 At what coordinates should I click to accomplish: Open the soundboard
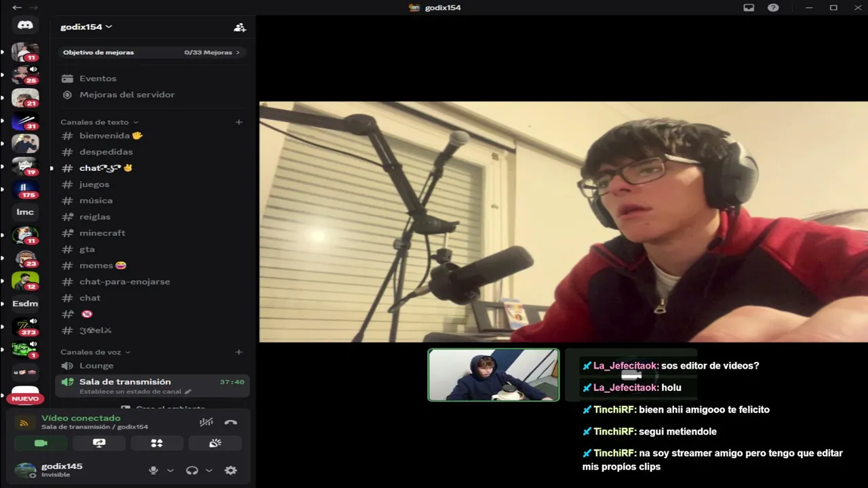(215, 443)
